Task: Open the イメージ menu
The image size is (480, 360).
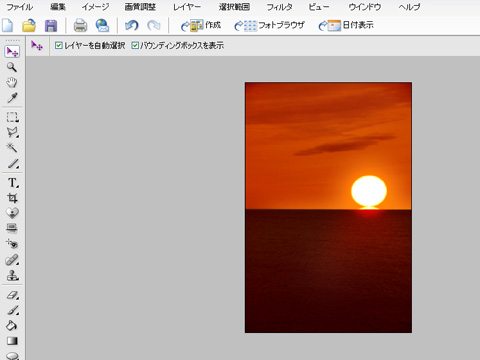Action: (95, 7)
